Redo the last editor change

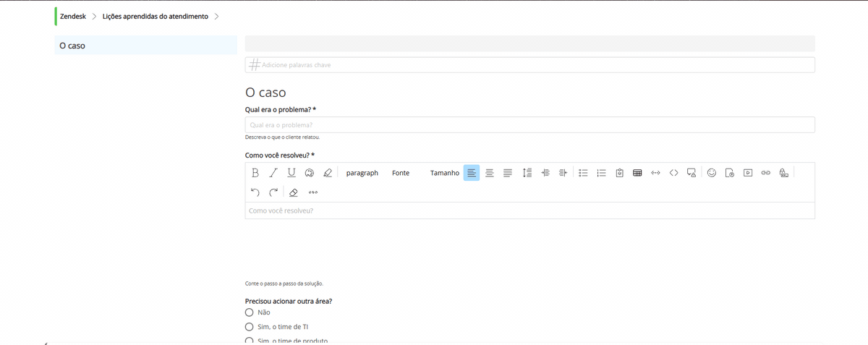click(273, 192)
